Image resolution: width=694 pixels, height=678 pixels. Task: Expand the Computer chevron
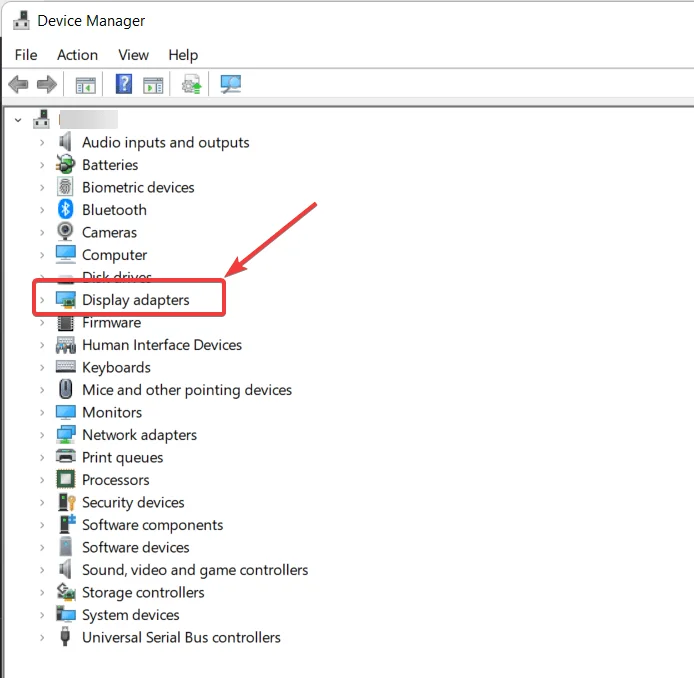point(42,255)
